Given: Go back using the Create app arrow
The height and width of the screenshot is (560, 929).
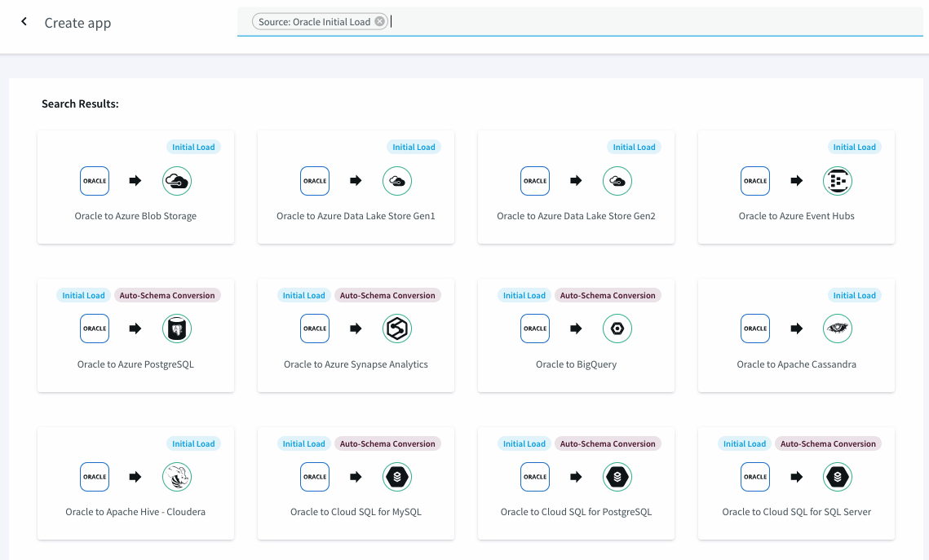Looking at the screenshot, I should point(24,22).
